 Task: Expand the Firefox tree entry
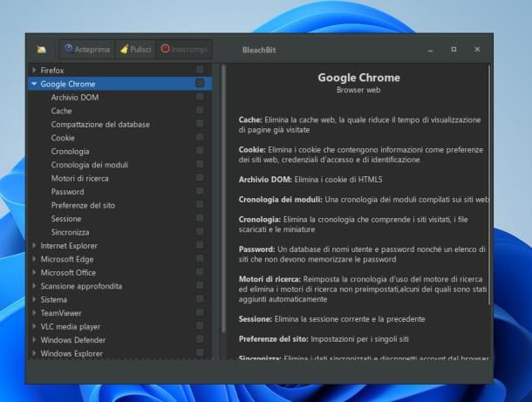coord(34,71)
